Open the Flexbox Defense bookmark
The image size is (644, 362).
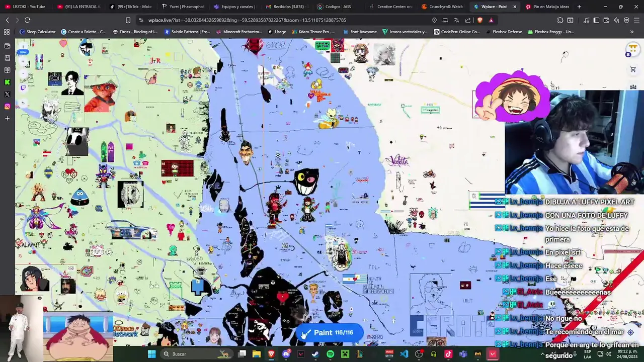click(504, 32)
